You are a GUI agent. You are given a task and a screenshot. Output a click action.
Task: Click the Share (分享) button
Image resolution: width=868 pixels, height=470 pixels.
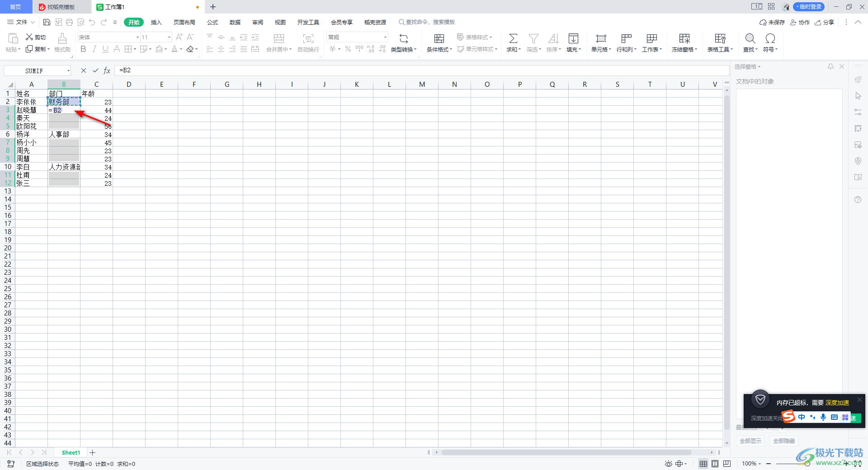tap(824, 22)
